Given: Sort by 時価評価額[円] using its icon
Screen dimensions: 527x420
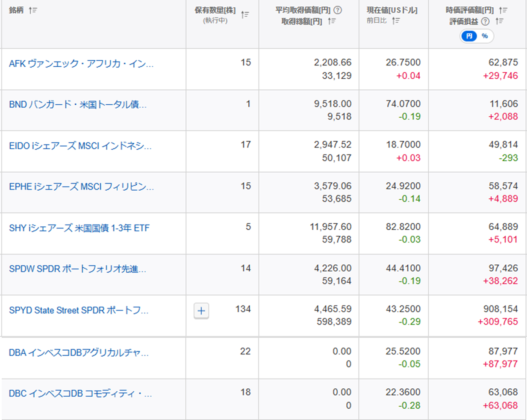Looking at the screenshot, I should pos(503,10).
